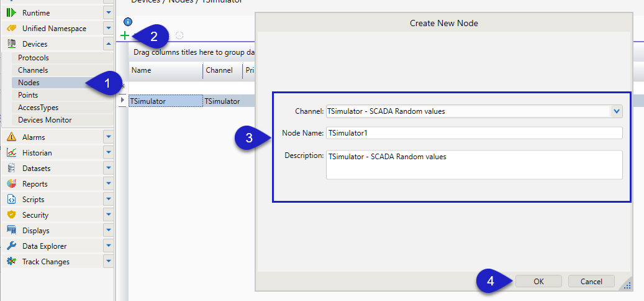Image resolution: width=644 pixels, height=301 pixels.
Task: Click the Reports pie chart icon
Action: click(x=11, y=184)
